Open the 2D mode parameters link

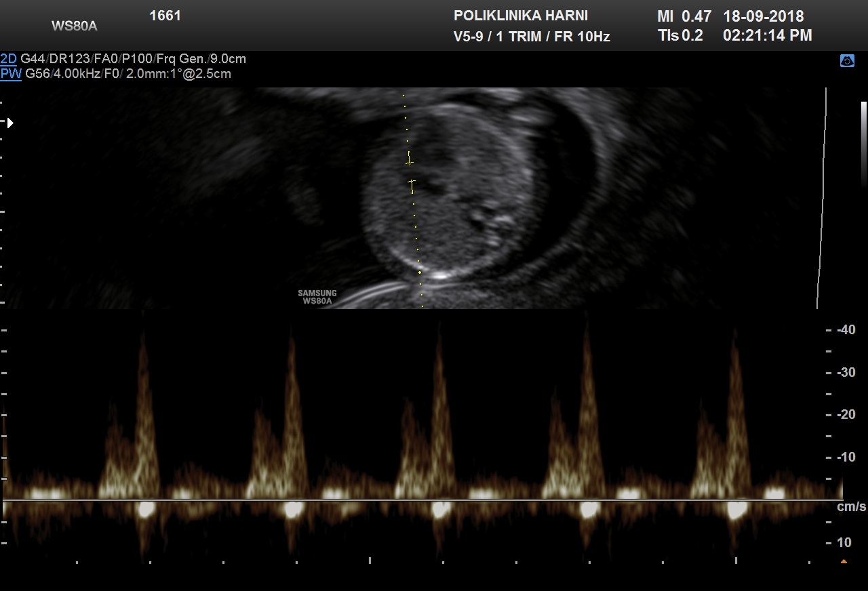click(9, 59)
